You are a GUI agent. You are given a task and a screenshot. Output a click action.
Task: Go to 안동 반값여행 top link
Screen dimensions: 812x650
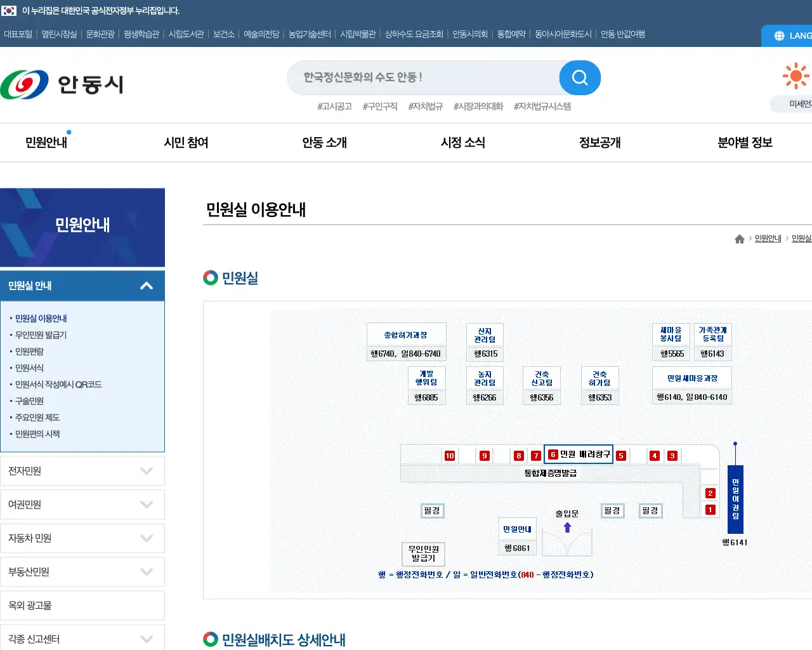(623, 34)
